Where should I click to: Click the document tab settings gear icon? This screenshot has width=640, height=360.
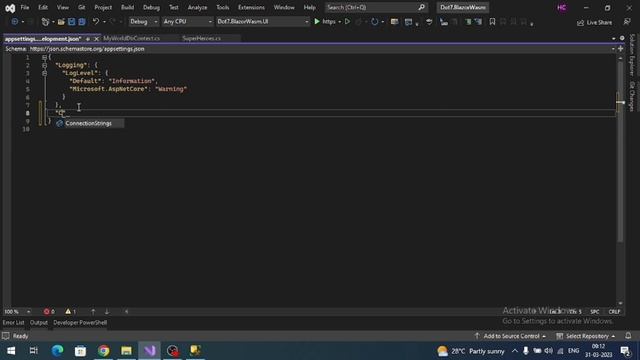(622, 38)
